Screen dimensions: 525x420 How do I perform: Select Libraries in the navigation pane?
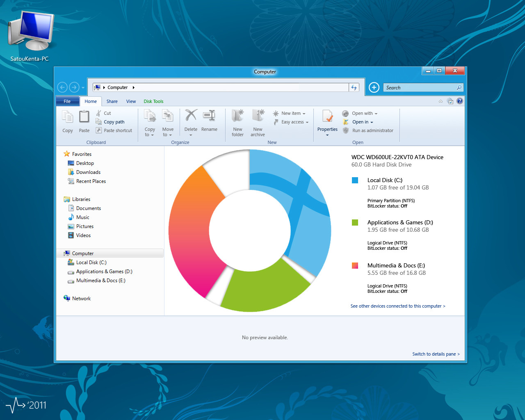pos(81,199)
